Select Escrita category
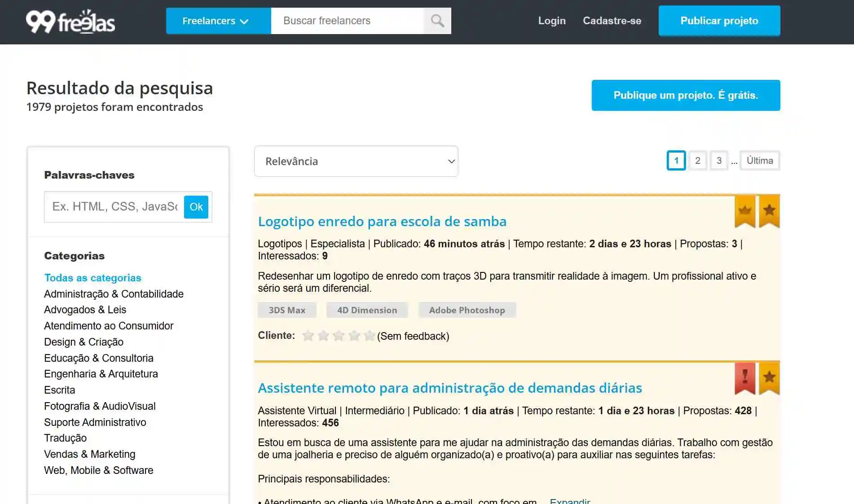This screenshot has width=854, height=504. 59,390
